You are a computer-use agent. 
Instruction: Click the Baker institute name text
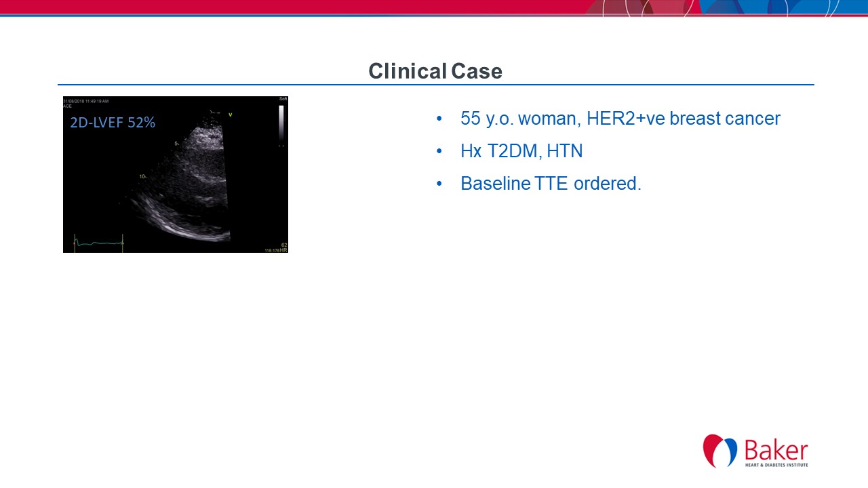click(x=776, y=450)
